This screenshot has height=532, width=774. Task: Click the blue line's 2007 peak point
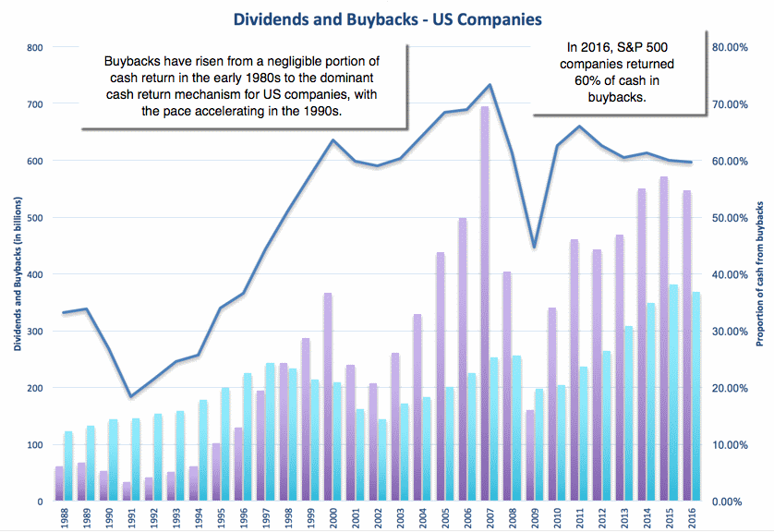point(489,85)
